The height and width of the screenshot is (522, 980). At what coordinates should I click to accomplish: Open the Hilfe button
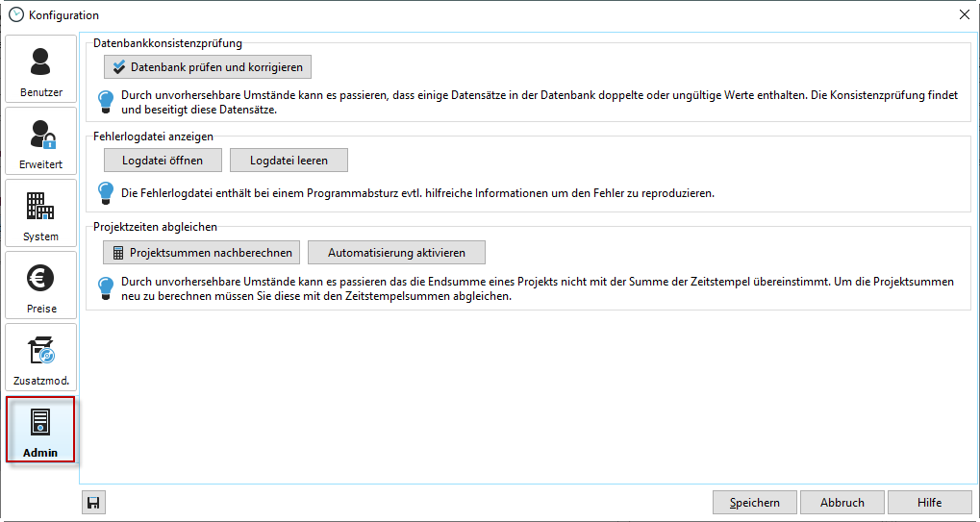click(929, 503)
